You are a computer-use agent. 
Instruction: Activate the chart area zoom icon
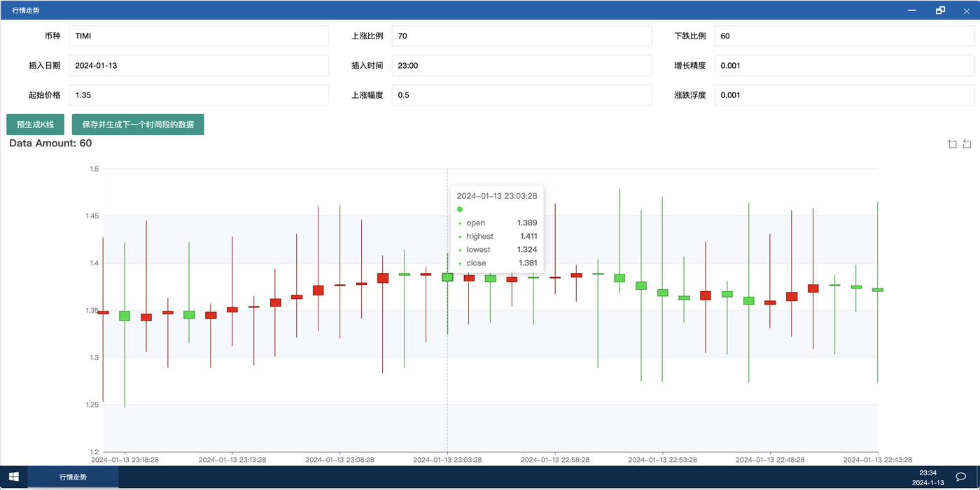coord(952,144)
